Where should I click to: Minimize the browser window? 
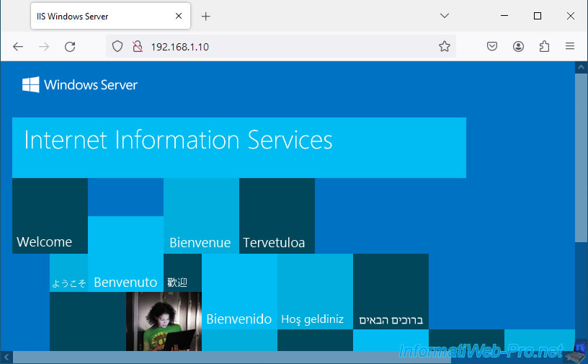click(504, 16)
